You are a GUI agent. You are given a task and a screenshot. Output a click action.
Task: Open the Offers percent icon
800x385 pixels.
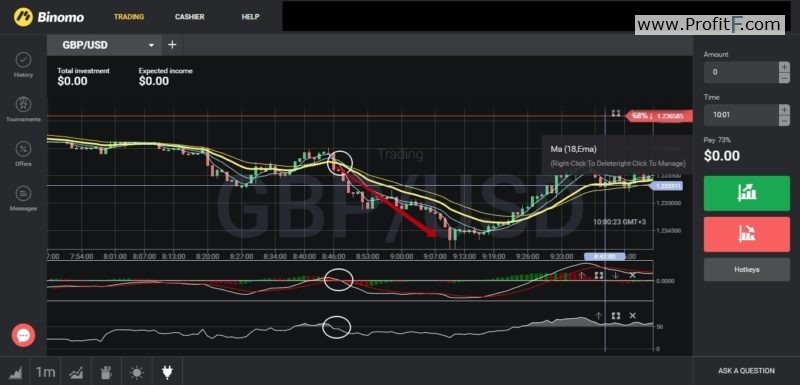pyautogui.click(x=23, y=149)
